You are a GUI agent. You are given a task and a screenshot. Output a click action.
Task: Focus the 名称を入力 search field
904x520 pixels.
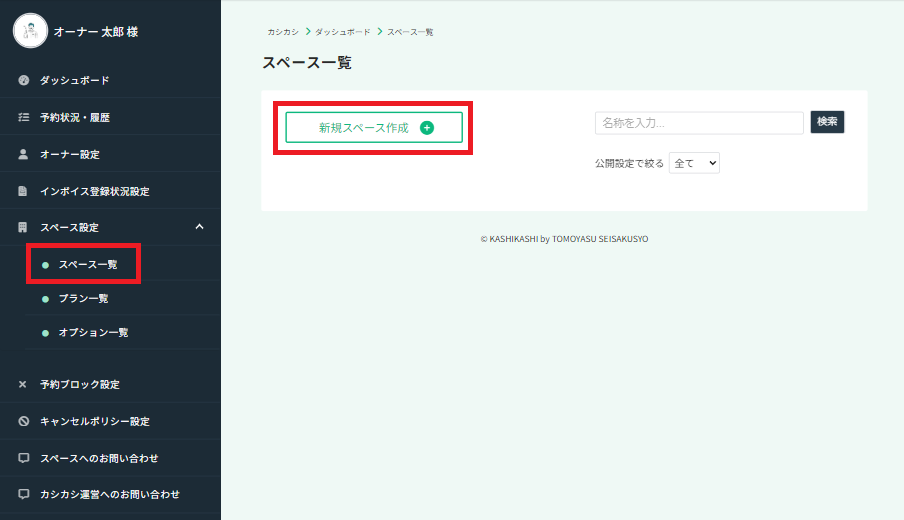(699, 123)
